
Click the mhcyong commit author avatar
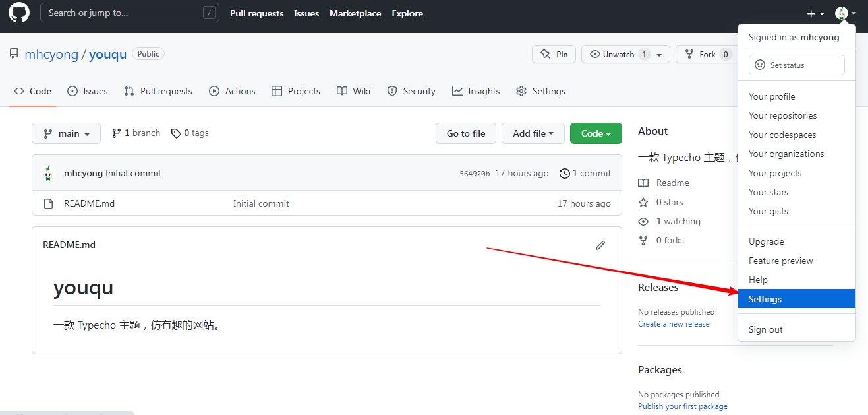coord(48,174)
